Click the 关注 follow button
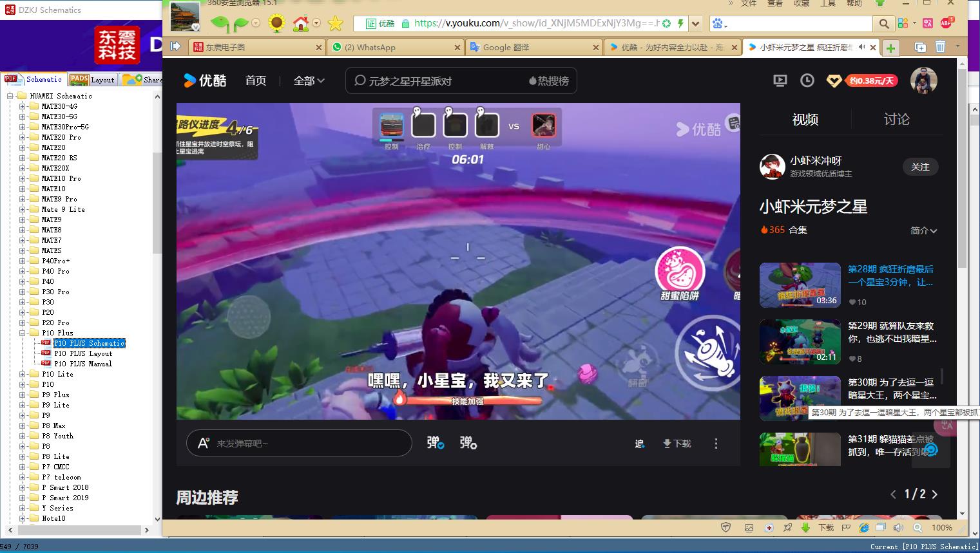Viewport: 980px width, 553px height. (920, 167)
